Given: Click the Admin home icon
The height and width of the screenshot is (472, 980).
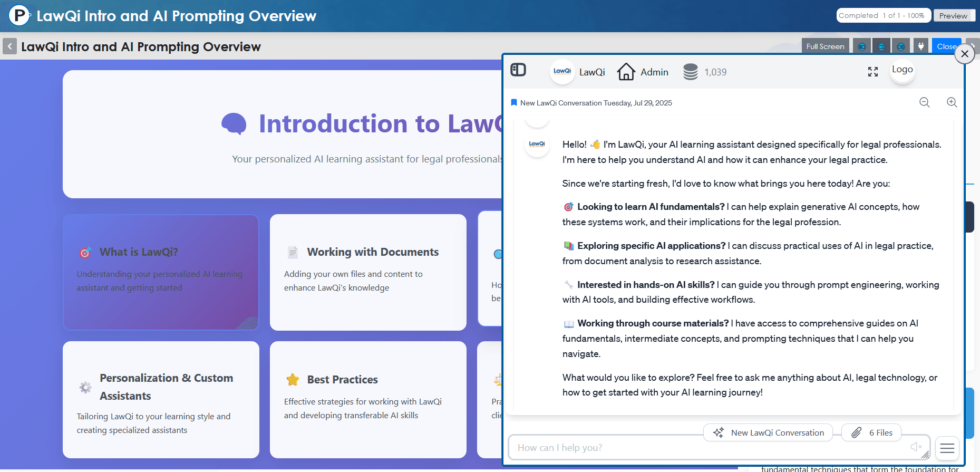Looking at the screenshot, I should pos(626,72).
